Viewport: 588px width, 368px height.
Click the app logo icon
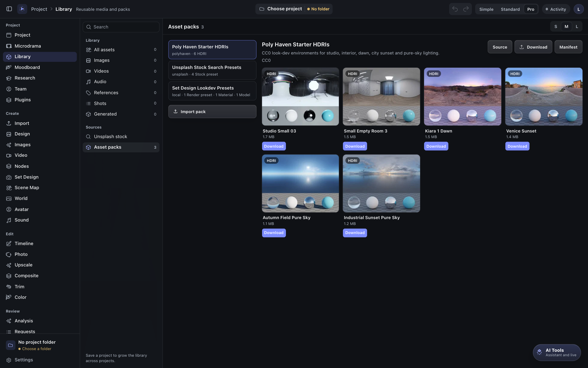tap(22, 9)
